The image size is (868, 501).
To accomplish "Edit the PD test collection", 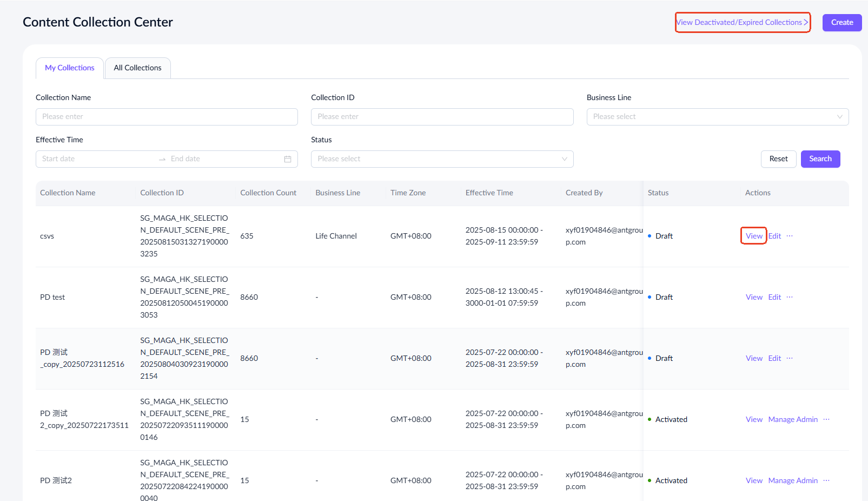I will 774,297.
